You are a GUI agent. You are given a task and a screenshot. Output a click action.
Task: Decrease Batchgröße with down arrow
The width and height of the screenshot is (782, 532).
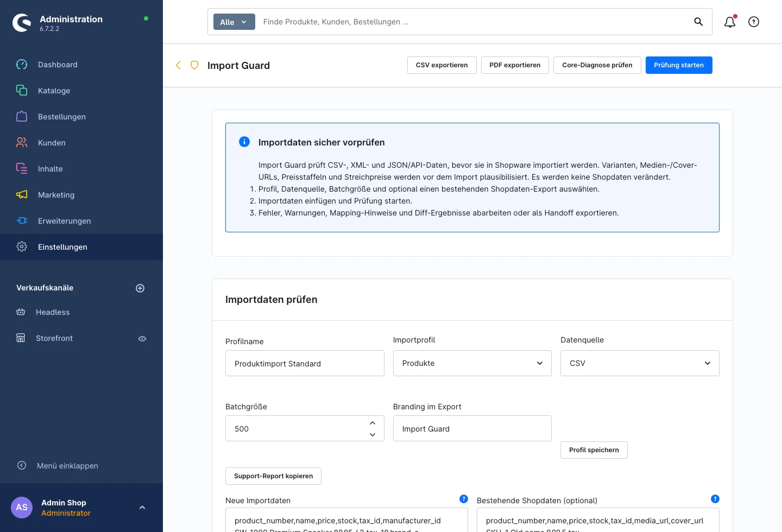coord(373,434)
